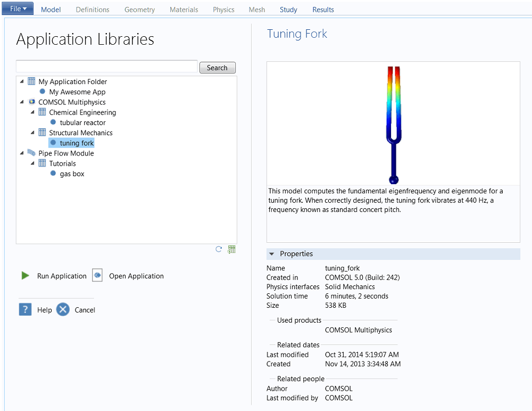The image size is (532, 411).
Task: Click the name value tuning_fork
Action: [342, 268]
